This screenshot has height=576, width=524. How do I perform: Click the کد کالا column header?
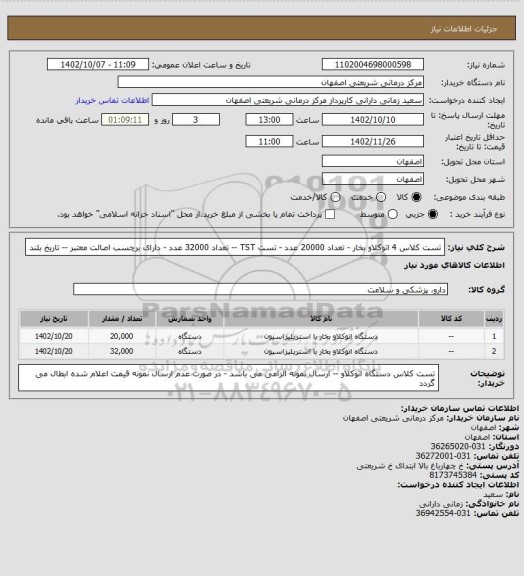coord(451,318)
